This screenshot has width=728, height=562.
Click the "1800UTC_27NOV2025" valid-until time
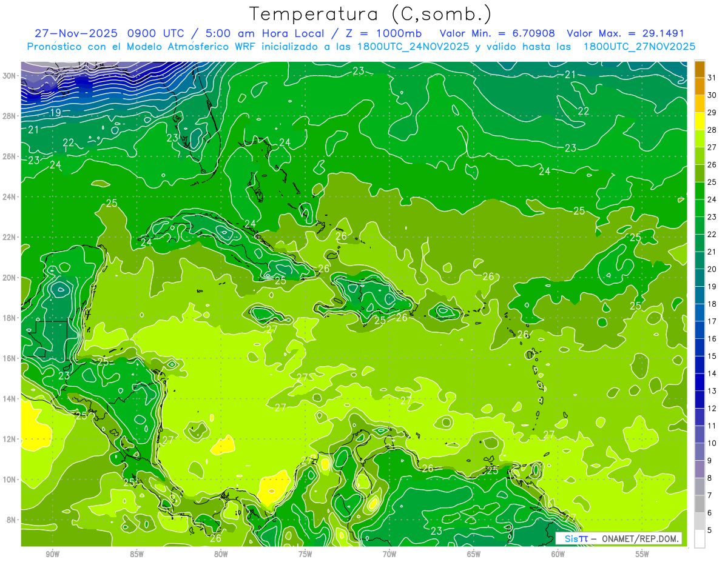[x=639, y=47]
